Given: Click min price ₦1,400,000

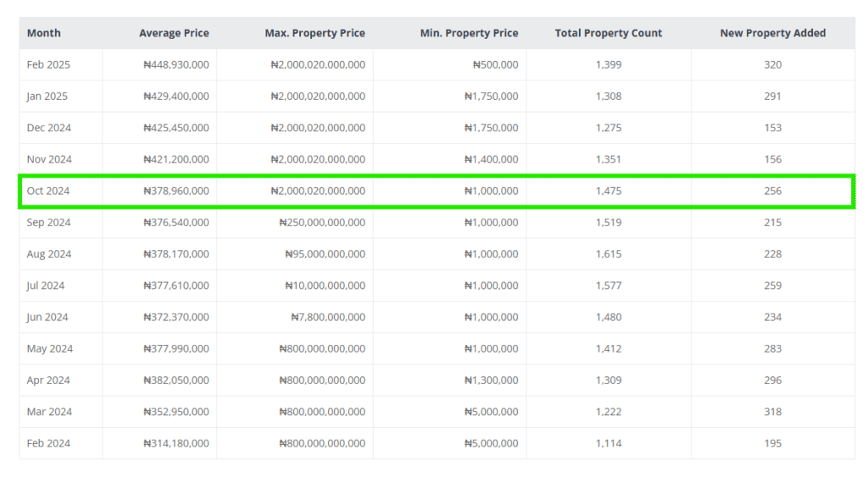Looking at the screenshot, I should [x=491, y=159].
